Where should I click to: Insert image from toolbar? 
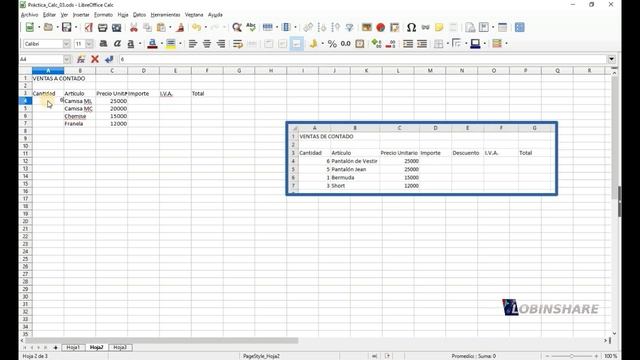[x=367, y=27]
